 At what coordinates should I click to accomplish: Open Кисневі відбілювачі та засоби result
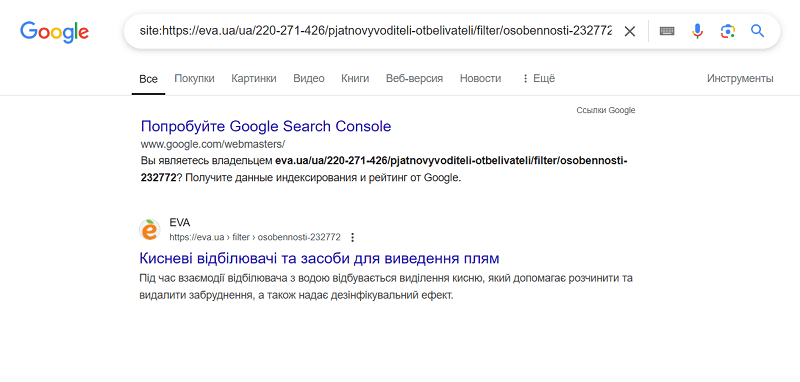coord(319,258)
